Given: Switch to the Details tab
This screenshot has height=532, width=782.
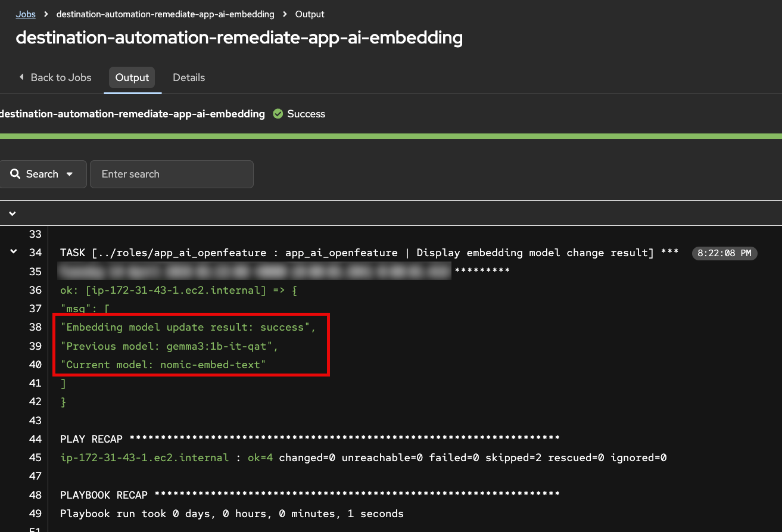Looking at the screenshot, I should (188, 77).
